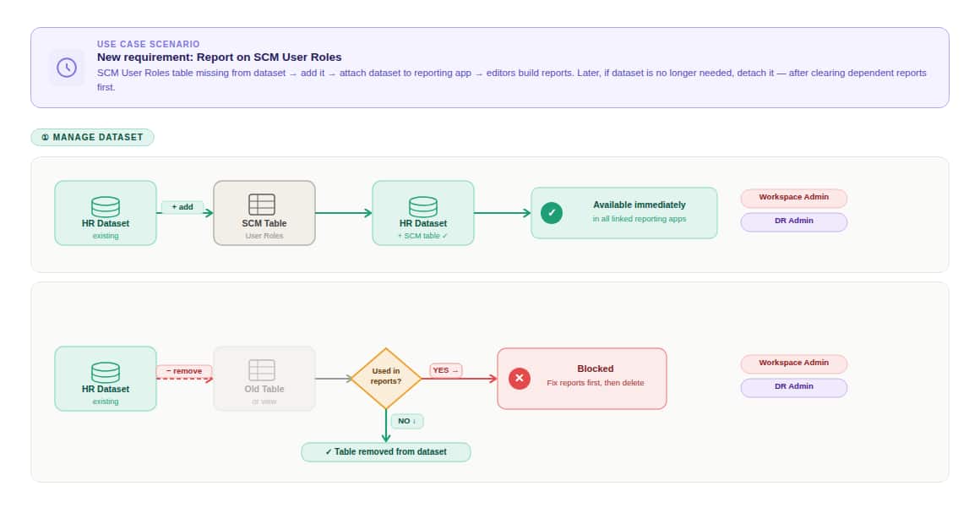
Task: Click the 'existing' subtitle in the lower HR Dataset node
Action: point(106,402)
